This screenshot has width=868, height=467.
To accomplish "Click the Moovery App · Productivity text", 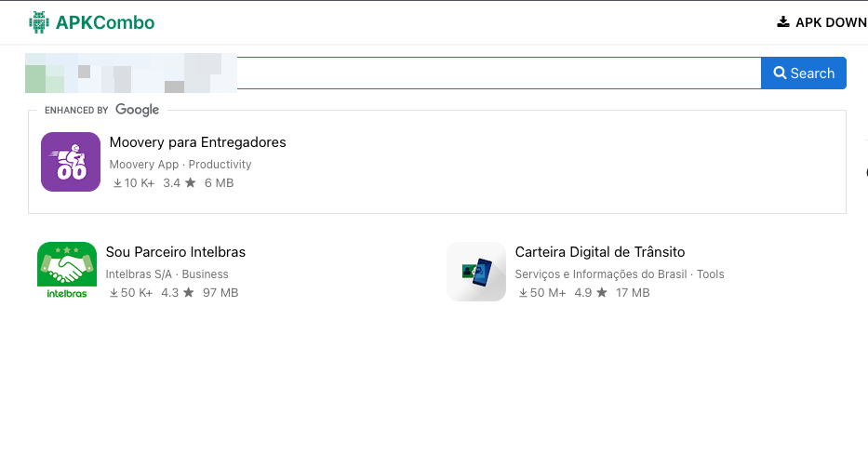I will tap(180, 165).
